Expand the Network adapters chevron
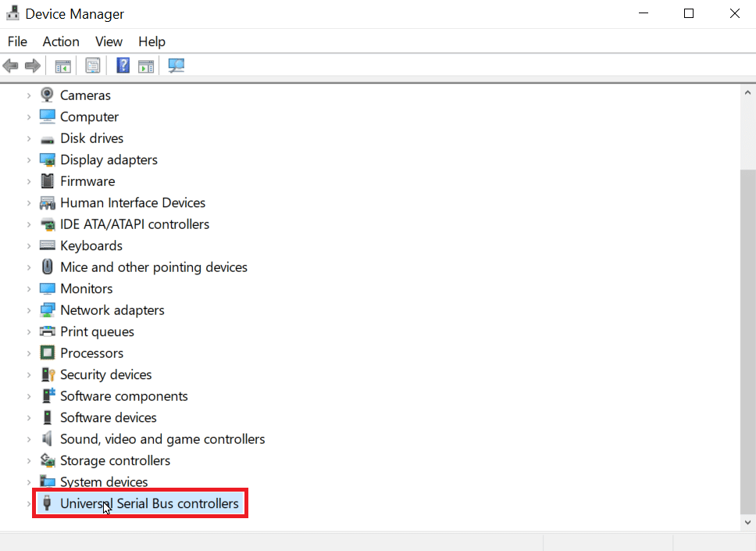 29,310
